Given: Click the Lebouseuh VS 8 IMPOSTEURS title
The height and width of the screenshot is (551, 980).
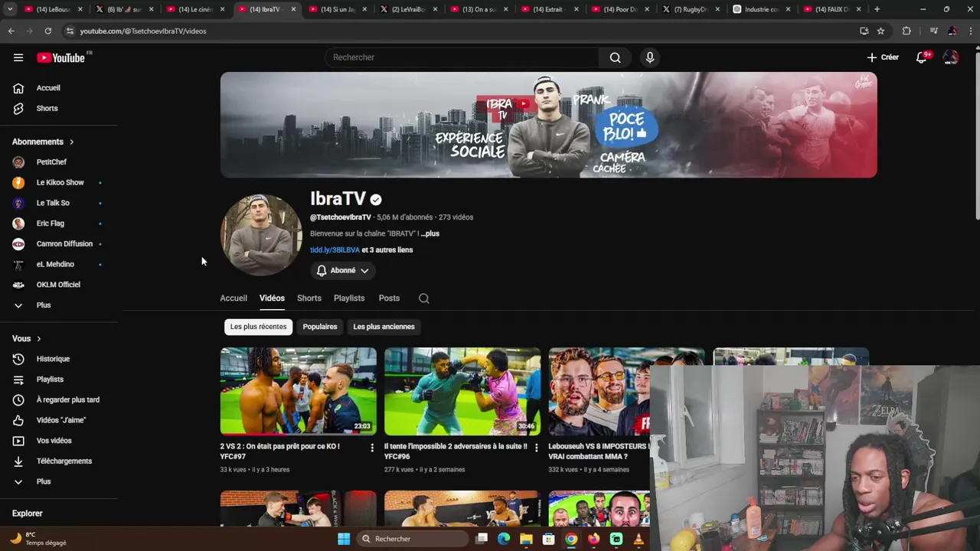Looking at the screenshot, I should 599,452.
